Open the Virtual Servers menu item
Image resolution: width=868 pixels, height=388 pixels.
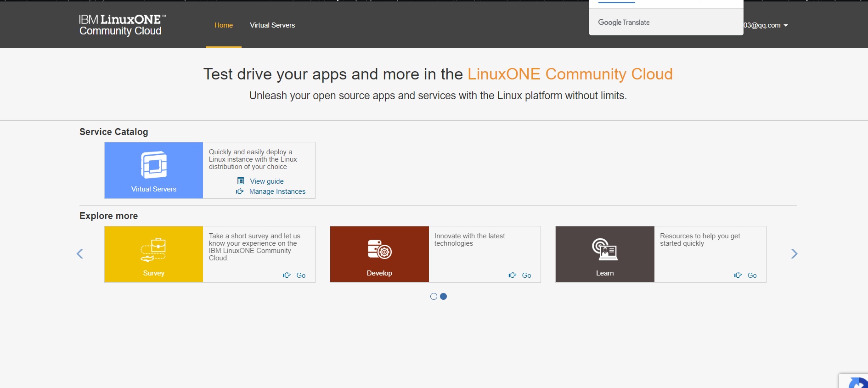[x=272, y=25]
